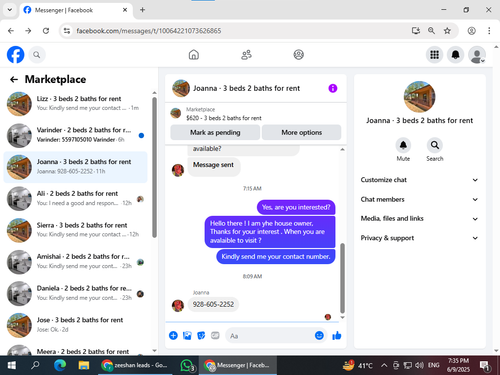Open Marketplace listing $620 3 beds link
This screenshot has width=500, height=375.
tap(224, 118)
